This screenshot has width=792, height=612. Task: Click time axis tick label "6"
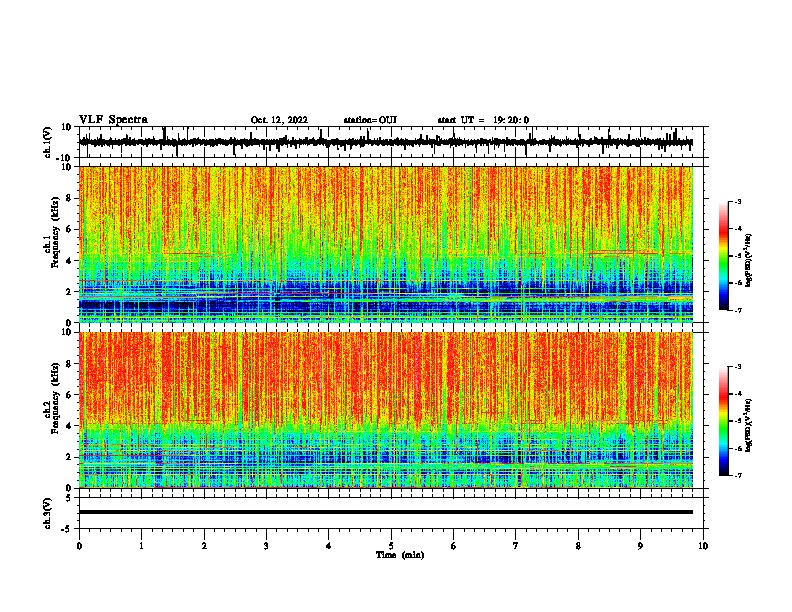pos(453,546)
